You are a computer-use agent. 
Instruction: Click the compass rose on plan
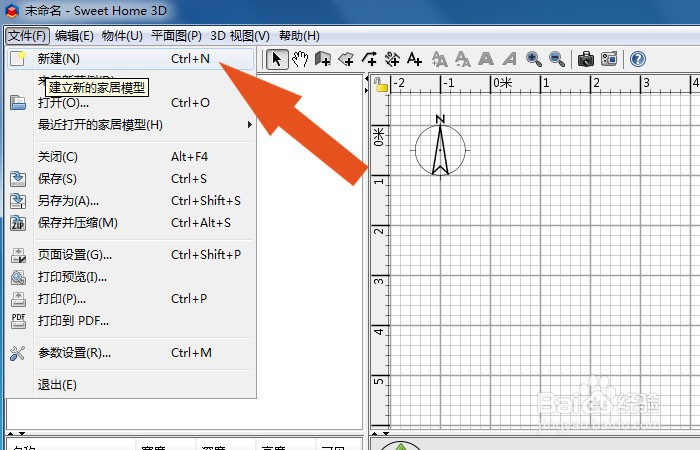(x=440, y=147)
